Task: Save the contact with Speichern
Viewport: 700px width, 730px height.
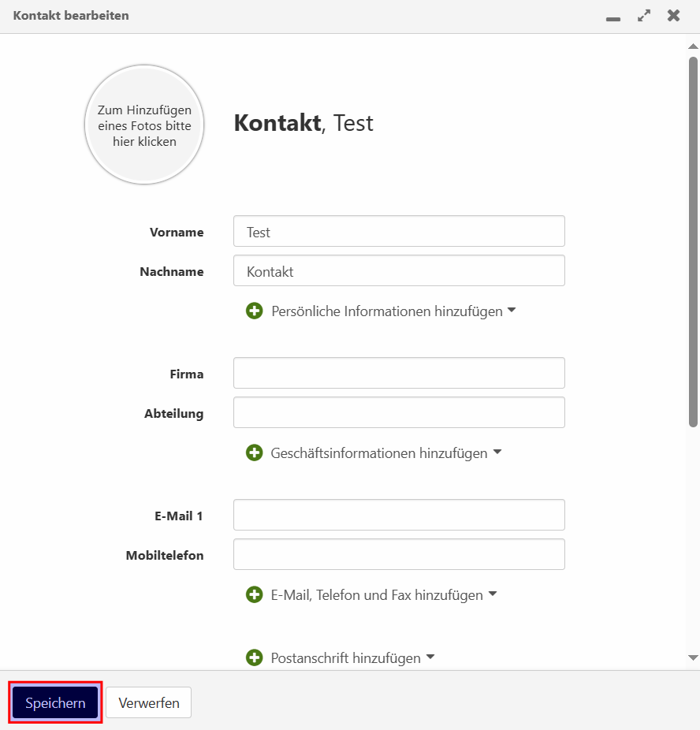Action: 54,702
